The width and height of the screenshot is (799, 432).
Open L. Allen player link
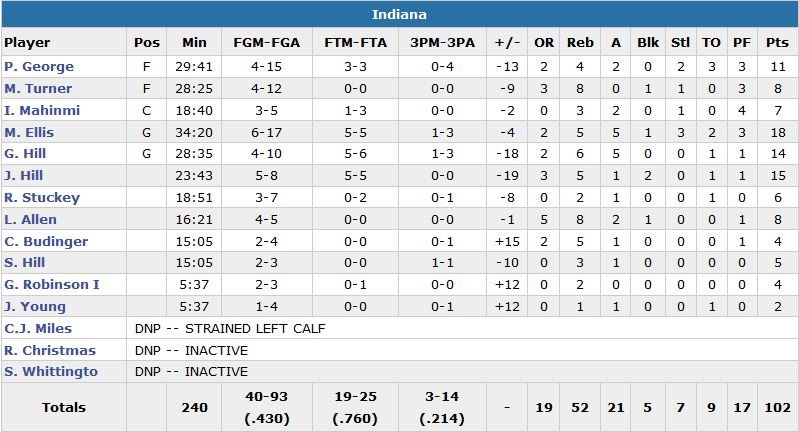point(31,220)
